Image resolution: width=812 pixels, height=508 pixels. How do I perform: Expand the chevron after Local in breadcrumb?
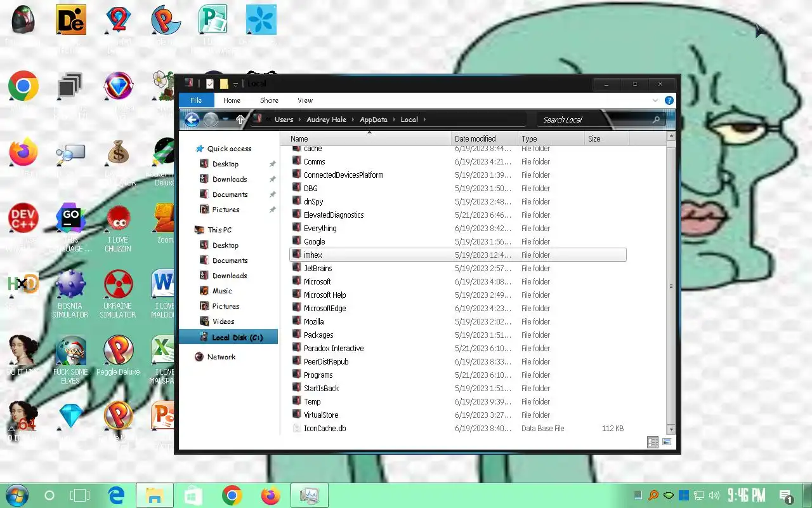[x=424, y=119]
